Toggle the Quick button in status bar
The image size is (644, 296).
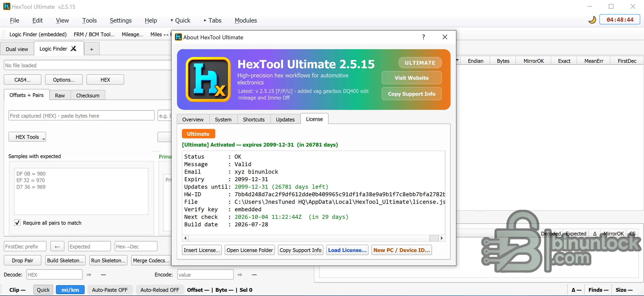click(x=43, y=290)
